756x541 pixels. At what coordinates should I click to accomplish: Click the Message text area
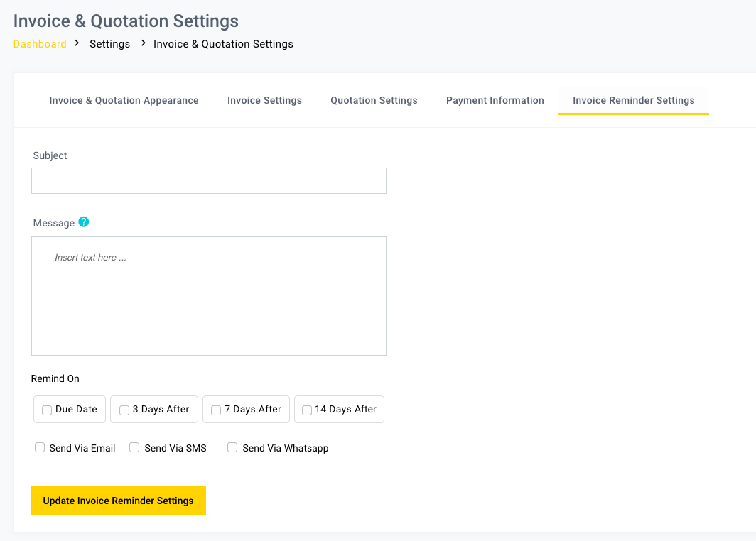(x=208, y=295)
